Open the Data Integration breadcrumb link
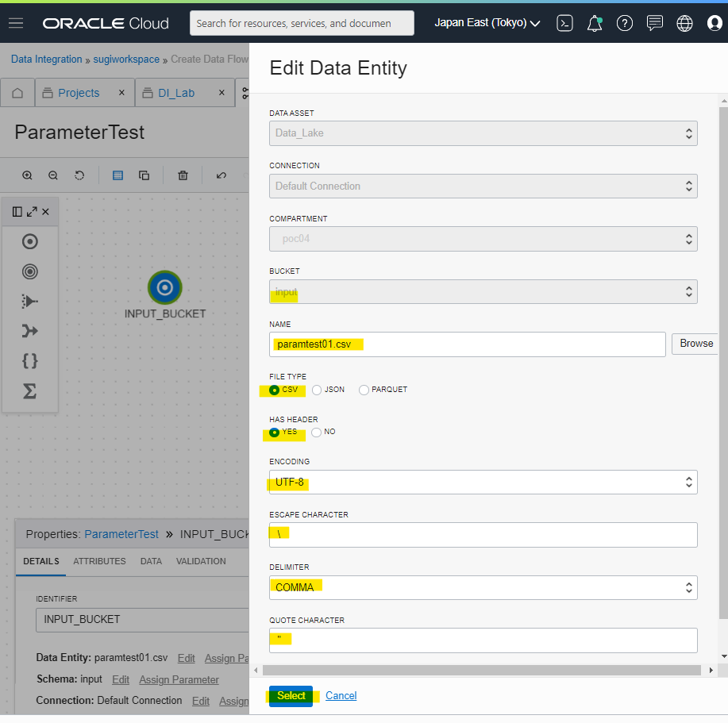Image resolution: width=728 pixels, height=723 pixels. [x=46, y=59]
